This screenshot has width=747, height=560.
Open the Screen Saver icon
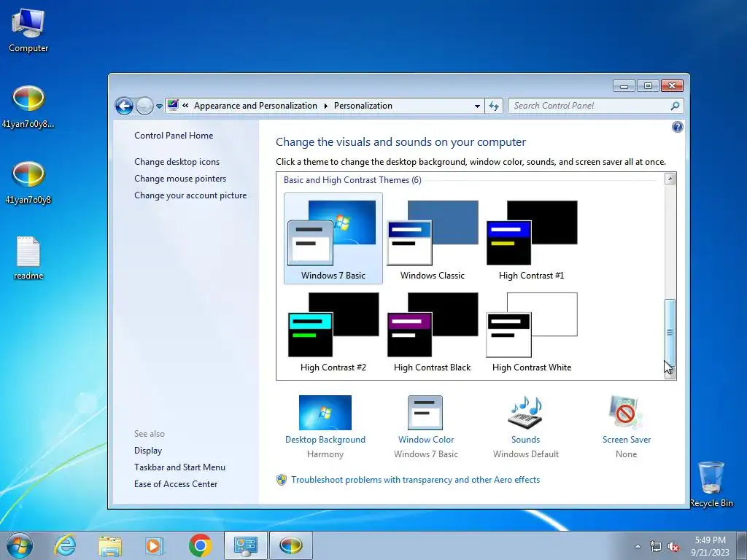625,413
